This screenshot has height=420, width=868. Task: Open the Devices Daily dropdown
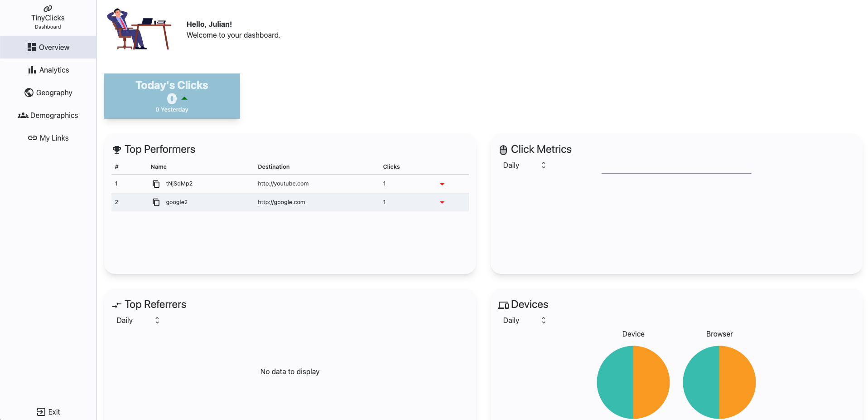click(525, 320)
